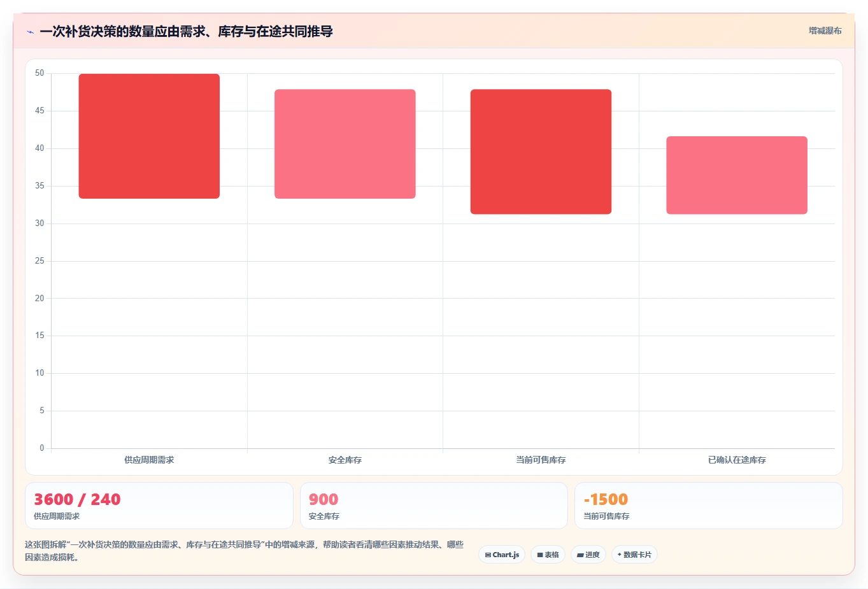
Task: Click the Chart.js tag chip
Action: [x=502, y=555]
